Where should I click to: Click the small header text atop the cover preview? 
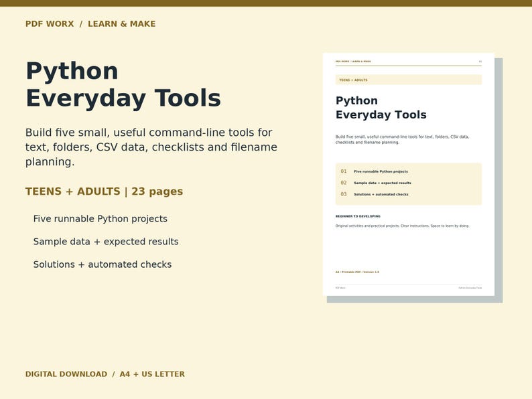(353, 62)
